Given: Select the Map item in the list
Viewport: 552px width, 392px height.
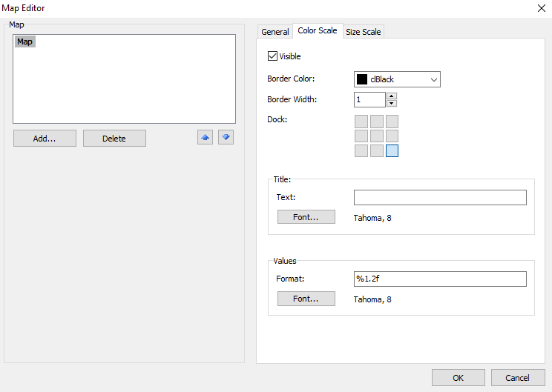Looking at the screenshot, I should point(25,41).
